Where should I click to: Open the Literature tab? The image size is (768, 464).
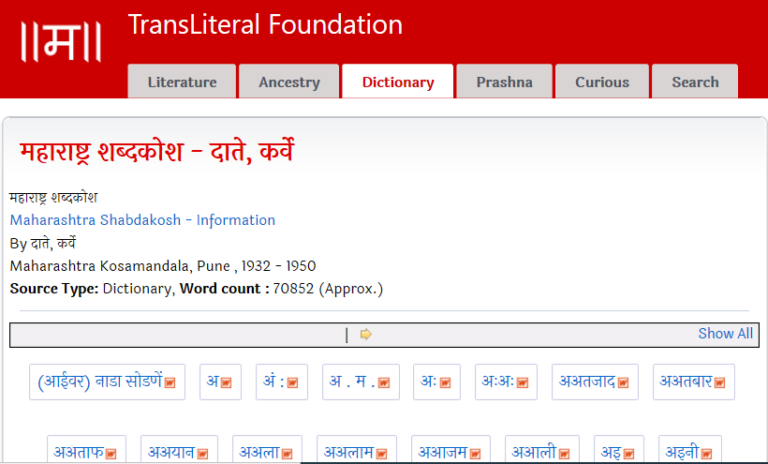(182, 82)
